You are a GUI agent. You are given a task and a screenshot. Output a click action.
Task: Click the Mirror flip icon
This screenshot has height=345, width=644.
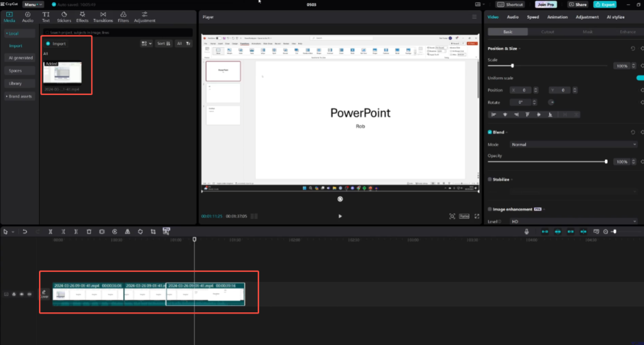(x=127, y=232)
